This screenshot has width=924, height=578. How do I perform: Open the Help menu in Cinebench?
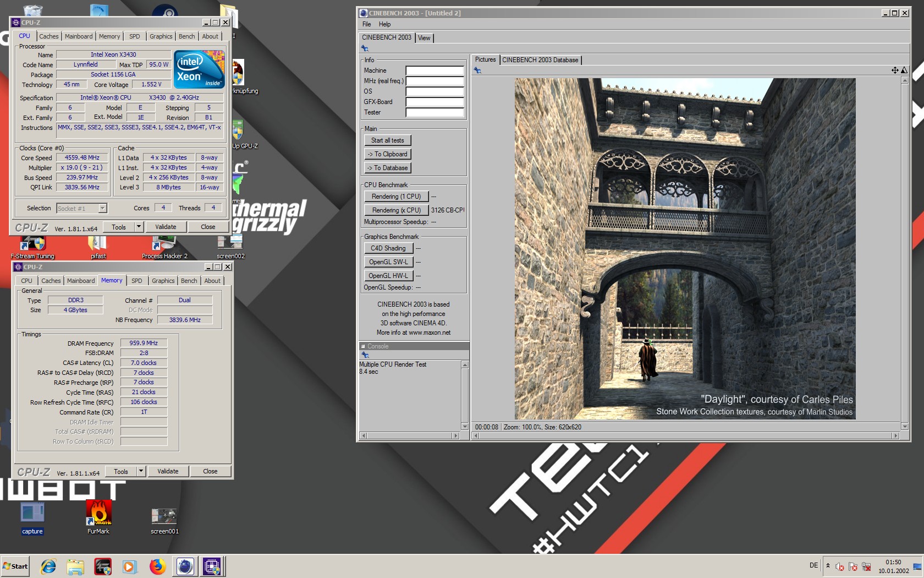tap(385, 24)
